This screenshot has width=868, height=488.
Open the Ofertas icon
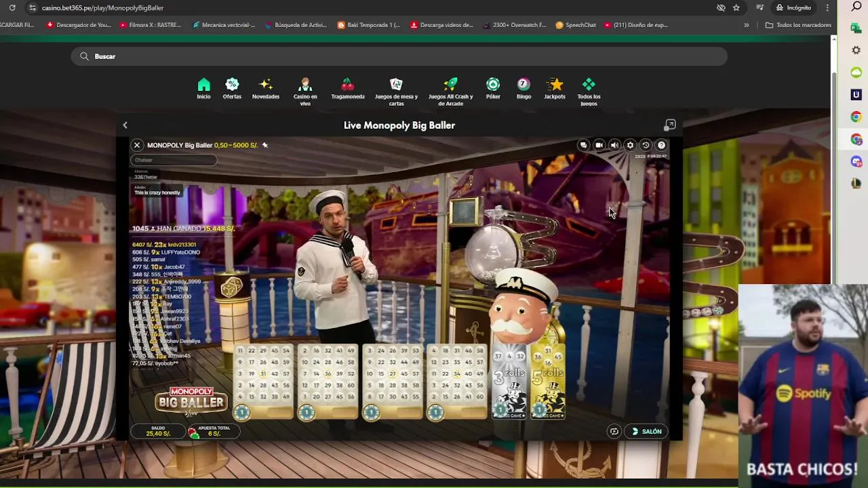point(232,88)
